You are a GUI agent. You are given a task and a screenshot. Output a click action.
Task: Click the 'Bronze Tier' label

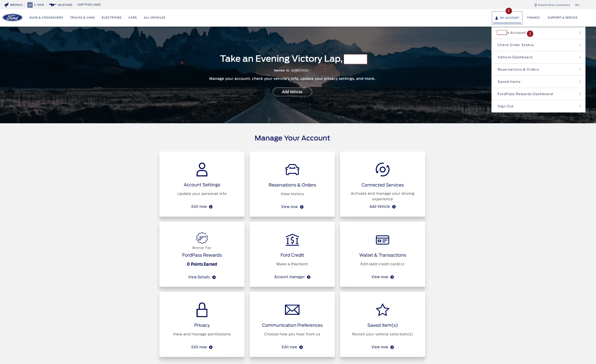[202, 248]
